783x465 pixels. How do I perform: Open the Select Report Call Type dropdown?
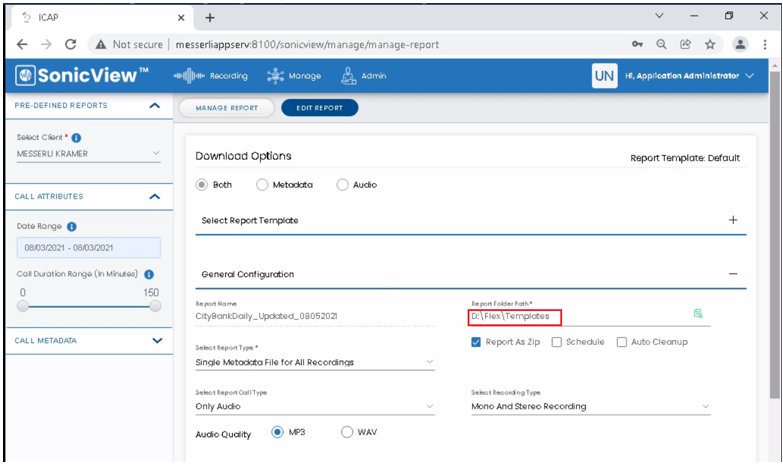pos(315,407)
